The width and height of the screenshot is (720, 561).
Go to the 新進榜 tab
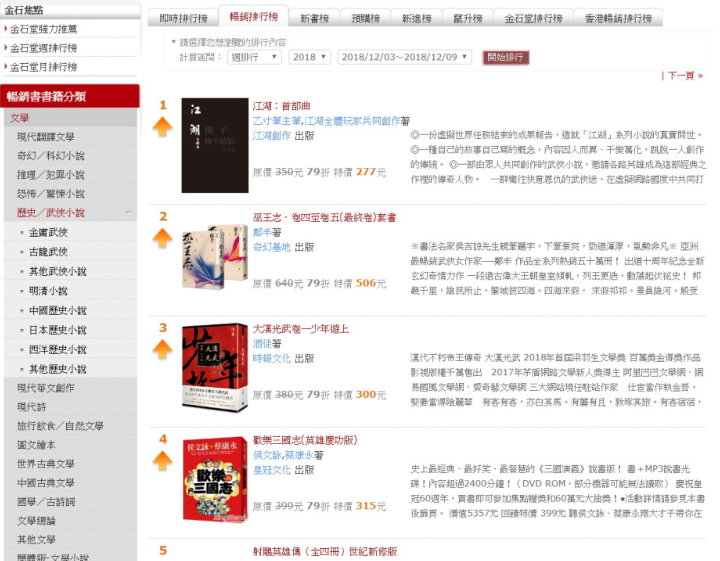pyautogui.click(x=416, y=18)
